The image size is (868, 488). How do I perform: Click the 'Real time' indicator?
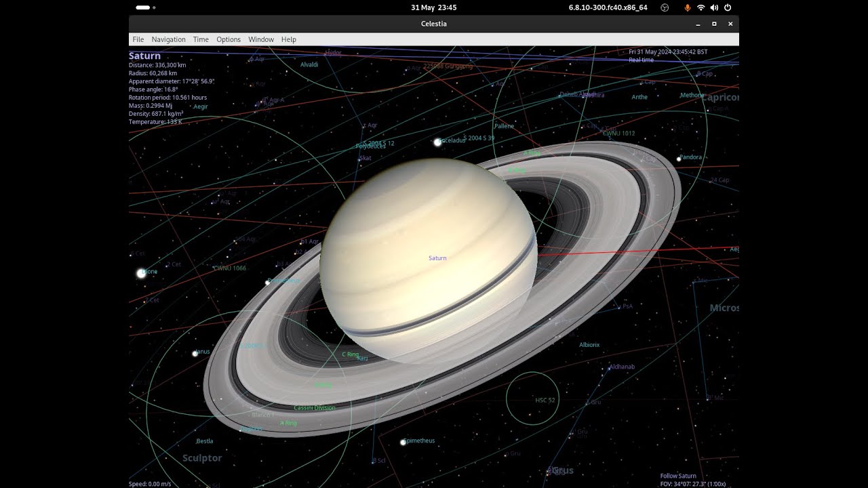[x=641, y=60]
